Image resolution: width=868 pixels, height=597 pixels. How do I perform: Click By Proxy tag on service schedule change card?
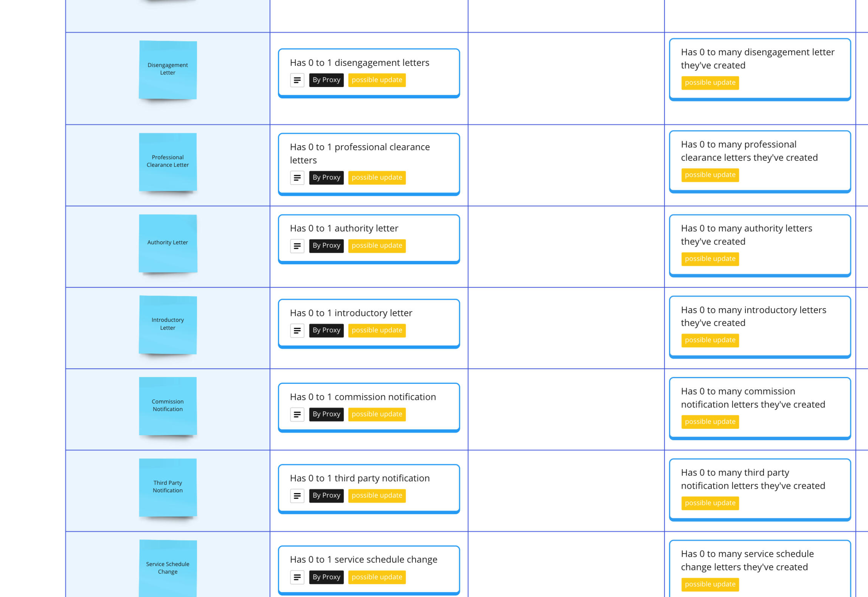[326, 577]
